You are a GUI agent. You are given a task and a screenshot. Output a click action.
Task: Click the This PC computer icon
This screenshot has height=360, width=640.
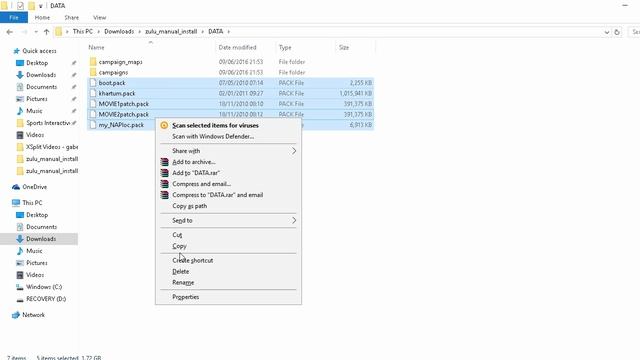(x=16, y=203)
